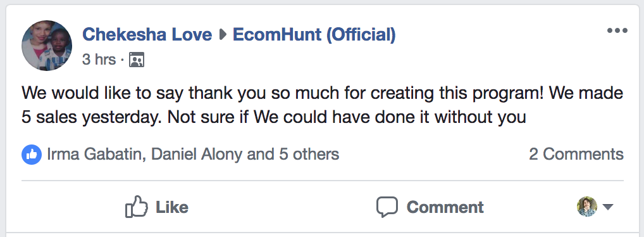Click the speech bubble Comment icon
Image resolution: width=644 pixels, height=237 pixels.
click(x=387, y=207)
